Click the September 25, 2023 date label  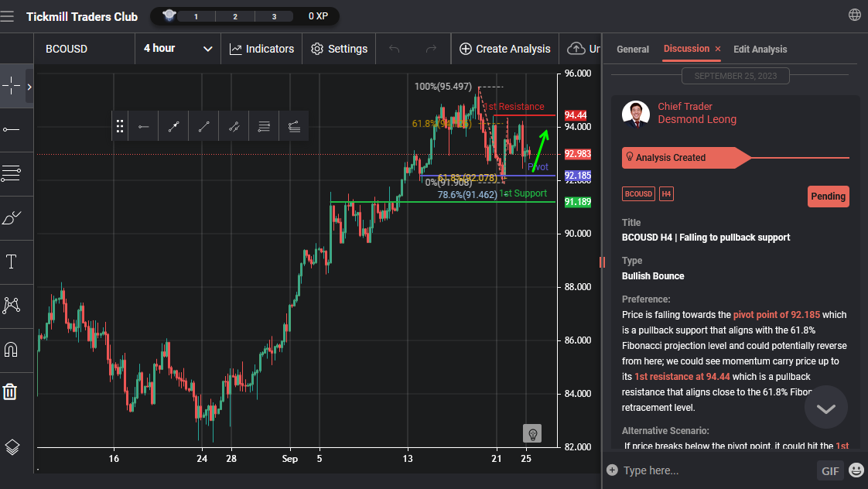(736, 76)
